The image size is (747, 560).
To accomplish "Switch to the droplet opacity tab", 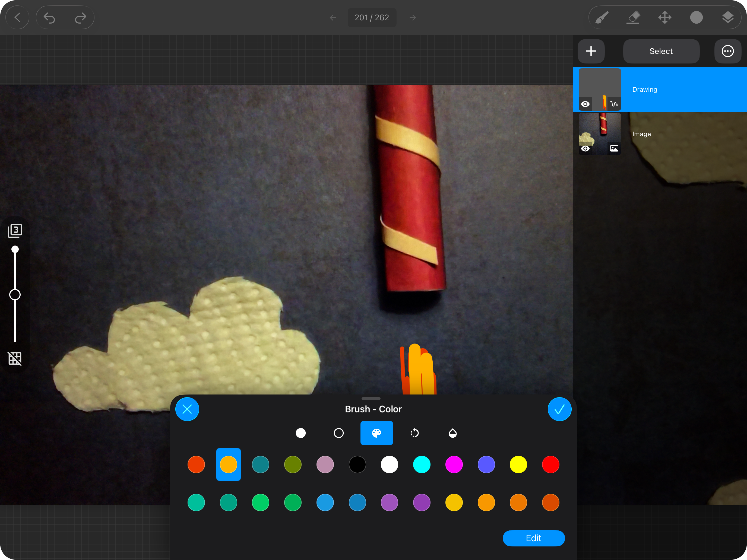I will 452,433.
